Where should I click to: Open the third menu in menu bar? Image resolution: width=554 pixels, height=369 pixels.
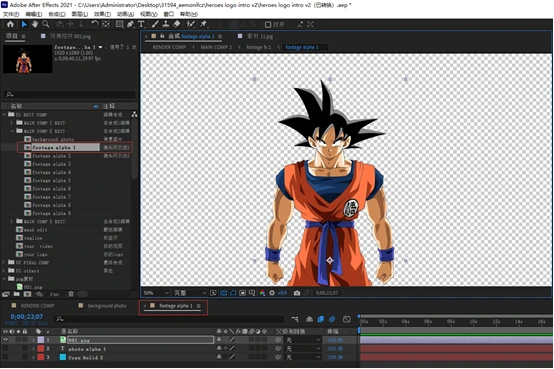click(x=57, y=14)
